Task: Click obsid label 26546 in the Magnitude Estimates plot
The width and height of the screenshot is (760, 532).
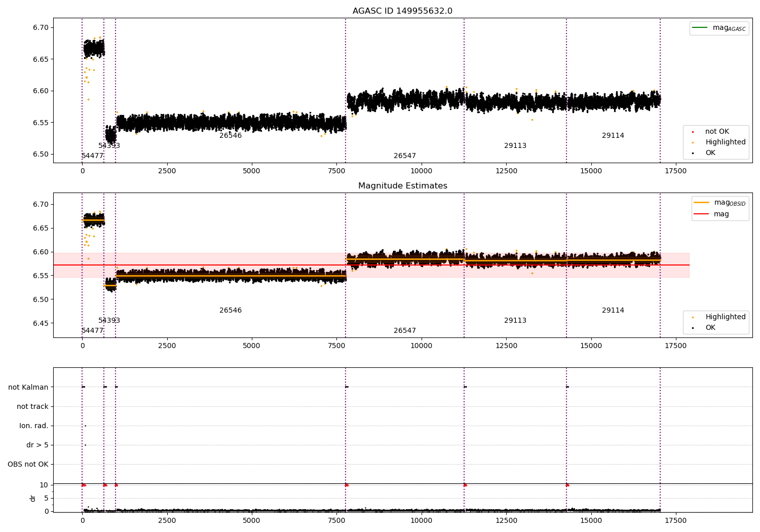Action: (231, 311)
